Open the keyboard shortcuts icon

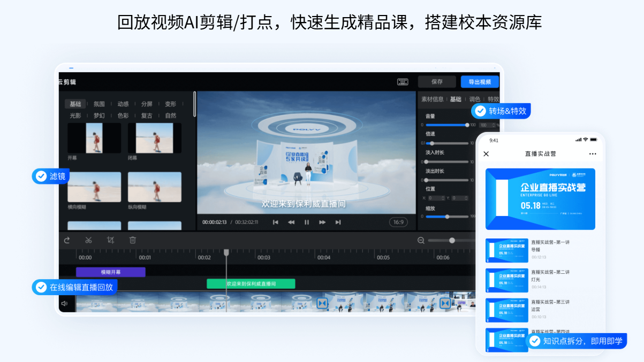click(403, 82)
